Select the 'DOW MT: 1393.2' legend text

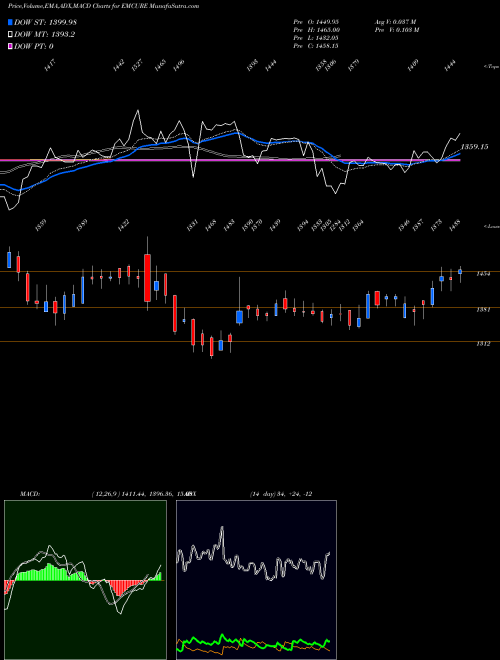pyautogui.click(x=44, y=35)
